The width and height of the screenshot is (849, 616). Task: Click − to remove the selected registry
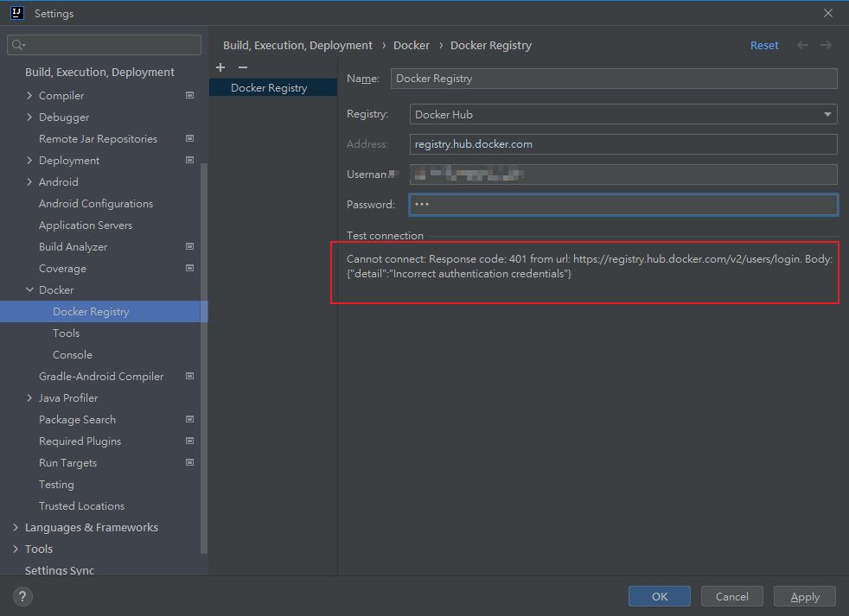(x=240, y=67)
